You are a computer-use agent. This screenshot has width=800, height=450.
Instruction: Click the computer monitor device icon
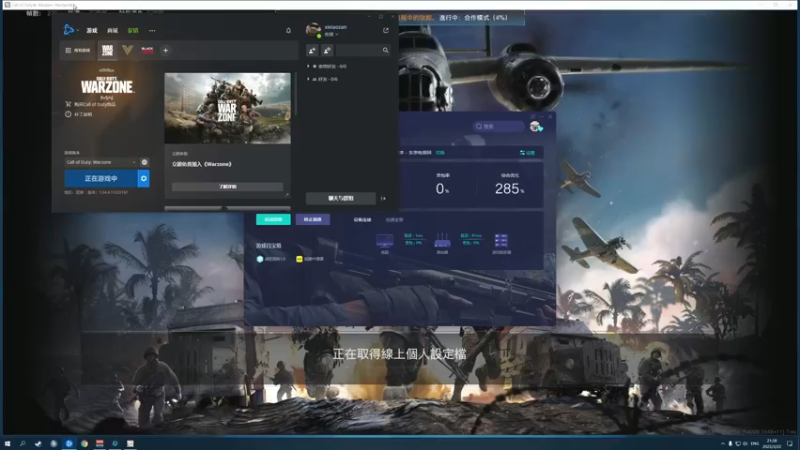(385, 241)
